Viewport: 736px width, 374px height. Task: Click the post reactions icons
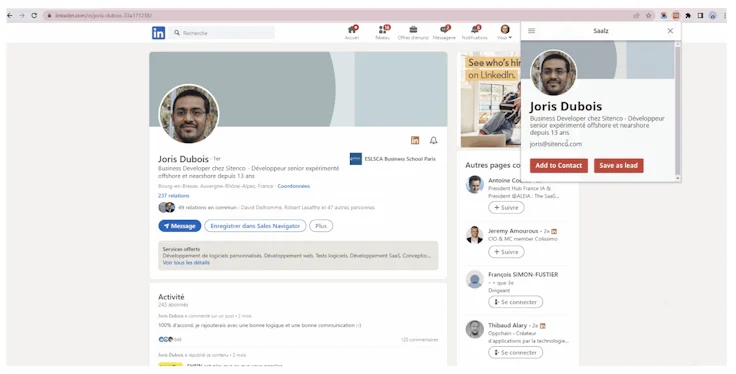166,339
